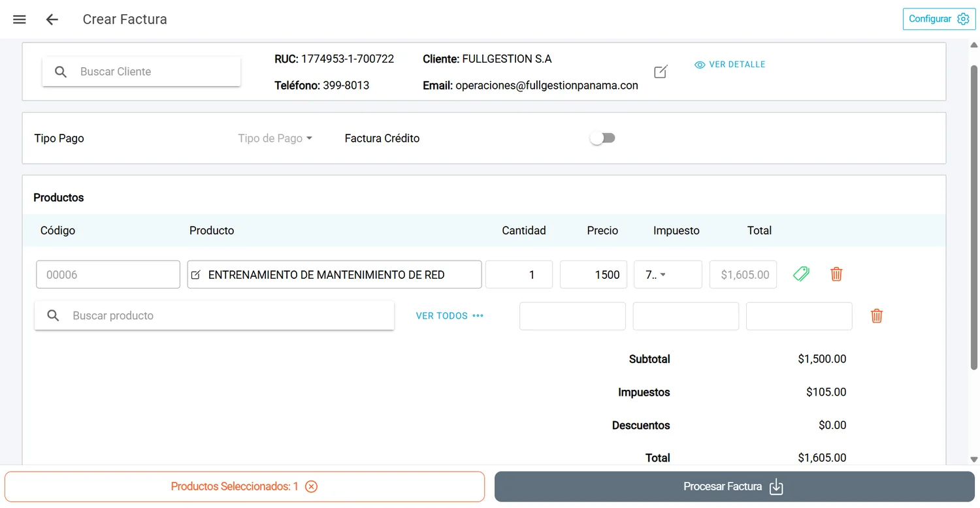
Task: Open the hamburger menu
Action: (x=20, y=20)
